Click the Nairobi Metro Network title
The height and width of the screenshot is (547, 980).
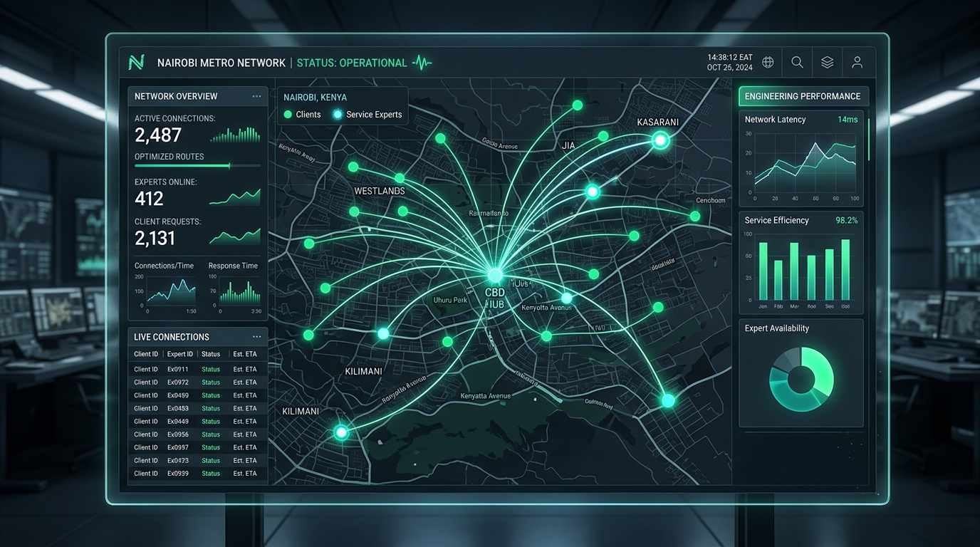(221, 63)
